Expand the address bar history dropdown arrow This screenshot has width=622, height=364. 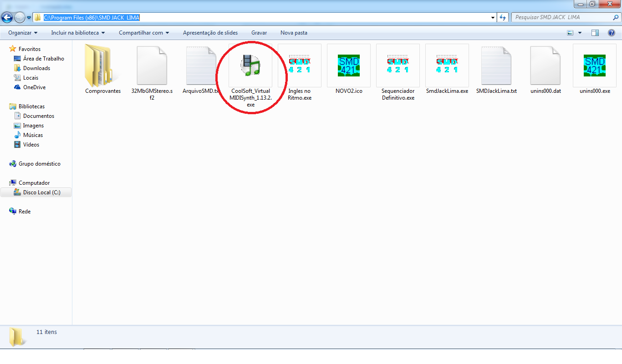coord(493,18)
